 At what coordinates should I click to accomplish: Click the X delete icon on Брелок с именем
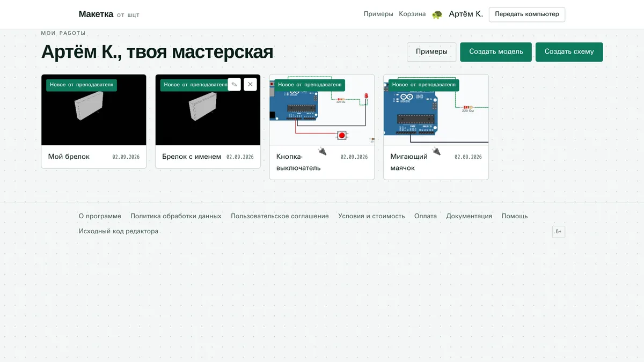250,84
